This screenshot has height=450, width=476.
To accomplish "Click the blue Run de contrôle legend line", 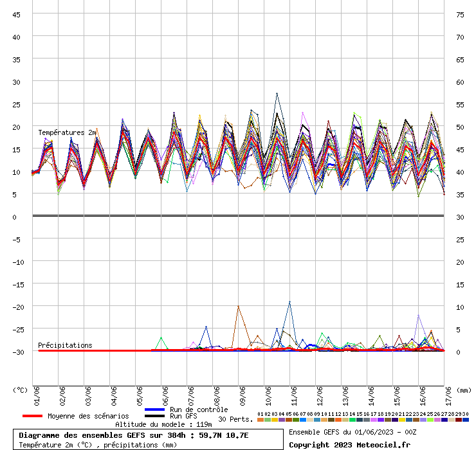I will click(154, 410).
